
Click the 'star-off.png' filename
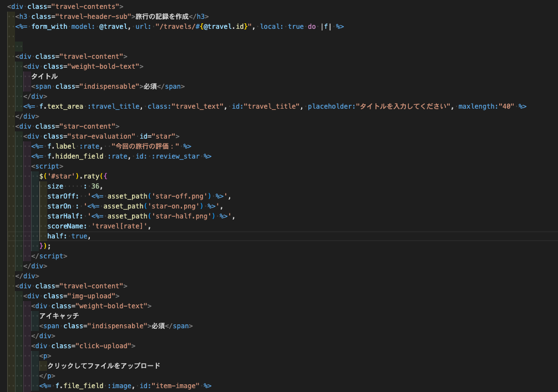click(179, 196)
